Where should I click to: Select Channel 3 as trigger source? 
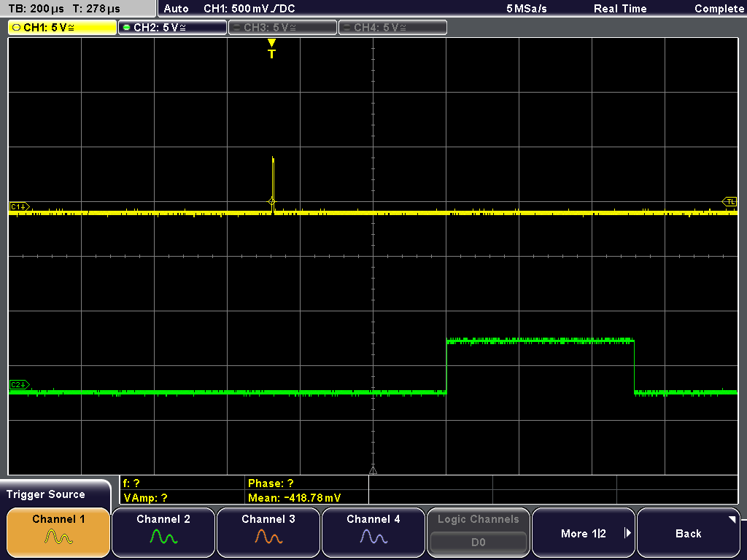point(268,532)
